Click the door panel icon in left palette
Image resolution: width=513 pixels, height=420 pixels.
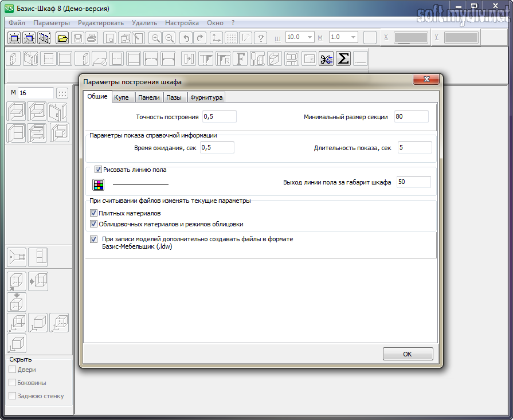[x=58, y=112]
